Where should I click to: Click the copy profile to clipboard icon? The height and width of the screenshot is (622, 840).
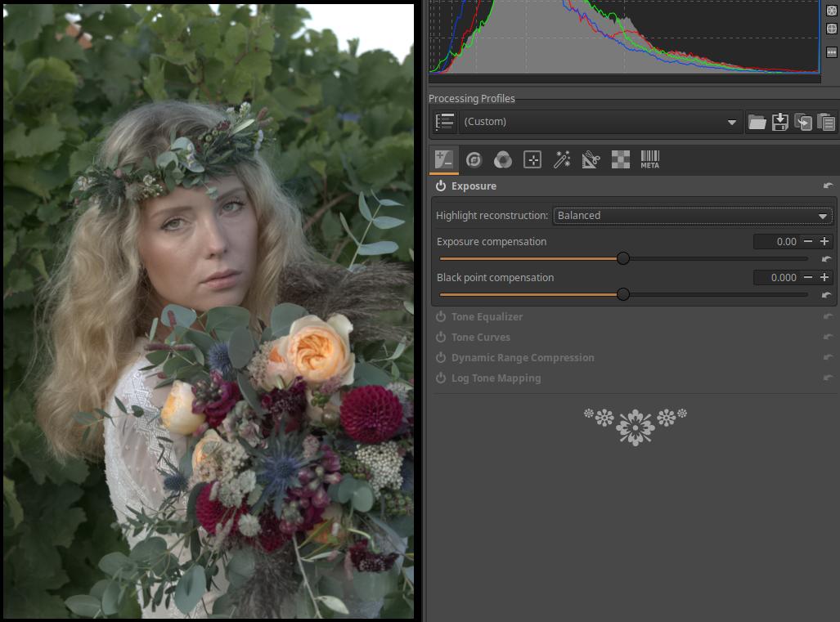(803, 123)
